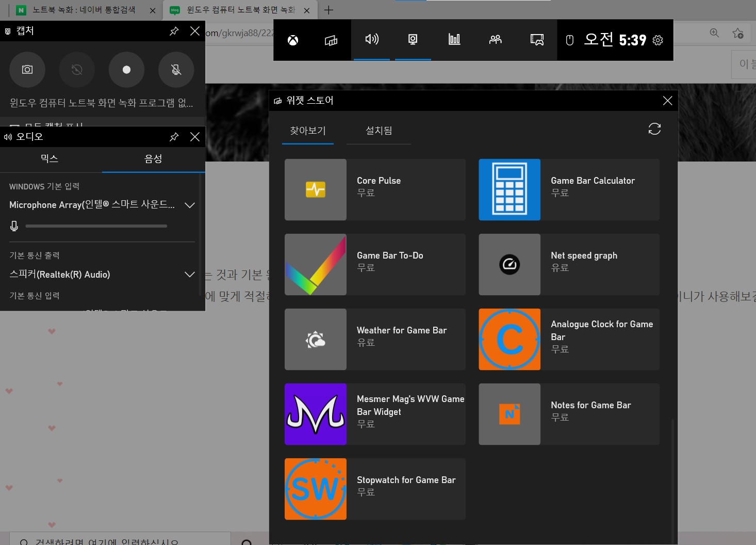
Task: Open Game Bar settings gear
Action: click(658, 40)
